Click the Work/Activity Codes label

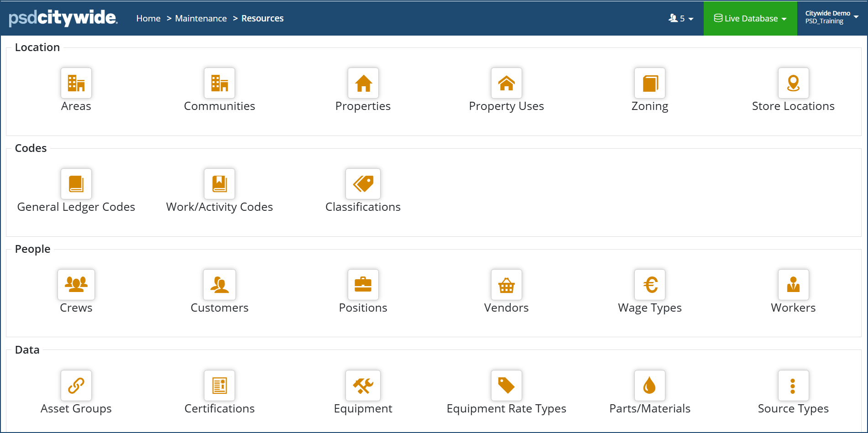click(x=220, y=207)
